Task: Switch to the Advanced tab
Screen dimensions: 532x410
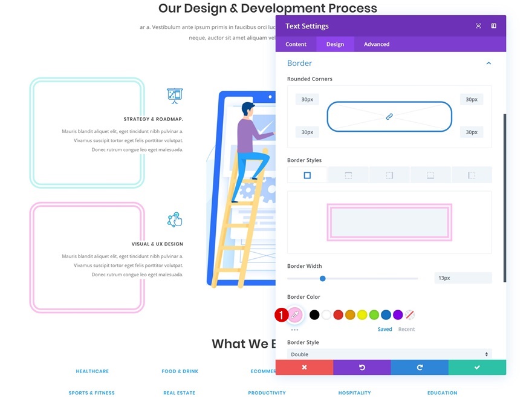Action: point(377,44)
